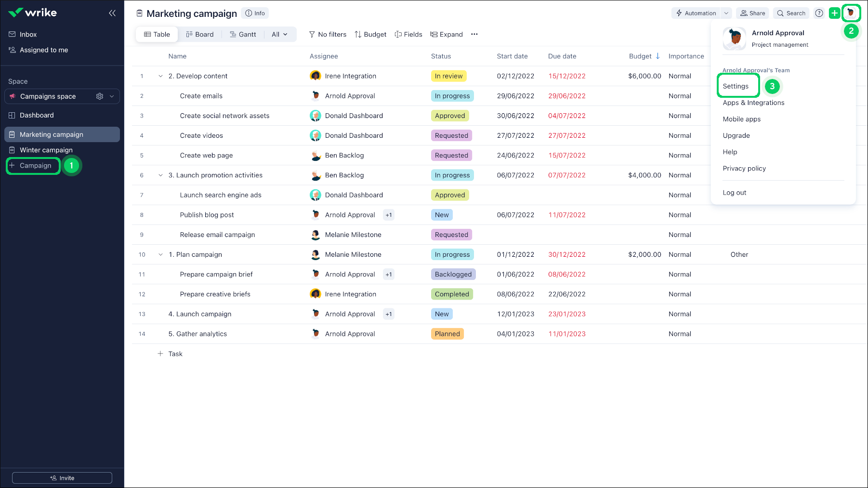This screenshot has height=488, width=868.
Task: Open No filters option
Action: pos(328,34)
